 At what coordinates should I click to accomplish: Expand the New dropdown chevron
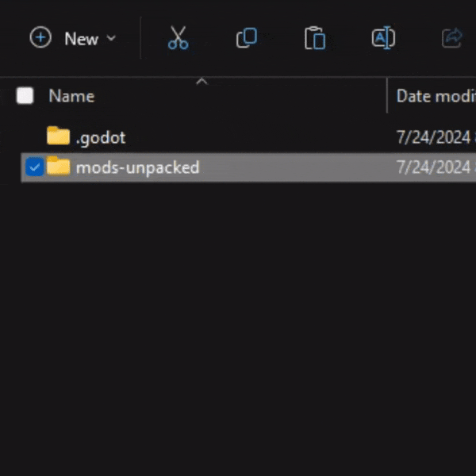[111, 38]
